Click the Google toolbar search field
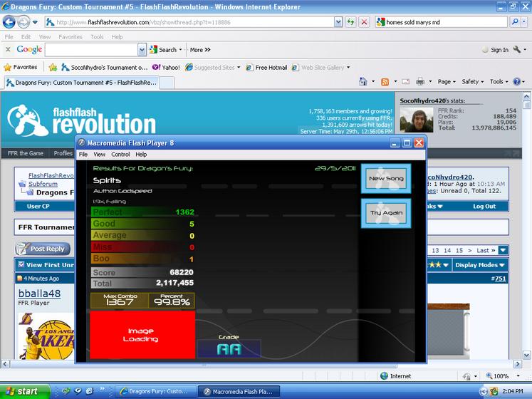The image size is (532, 399). tap(92, 50)
